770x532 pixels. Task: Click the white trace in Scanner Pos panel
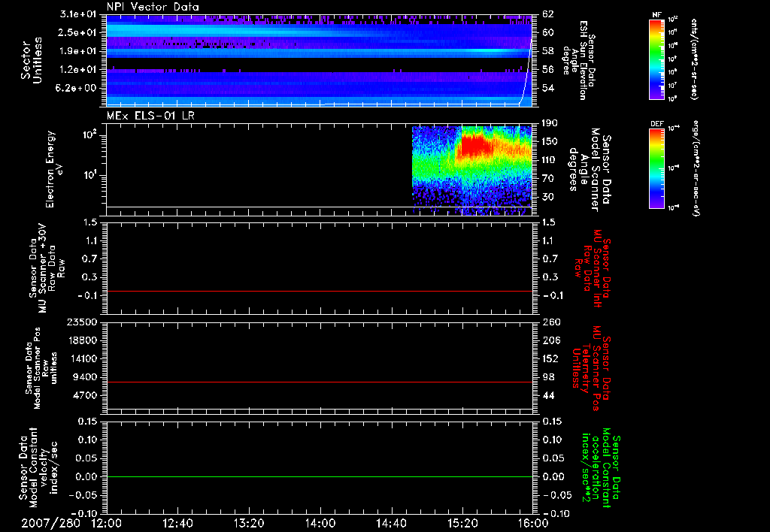point(319,409)
